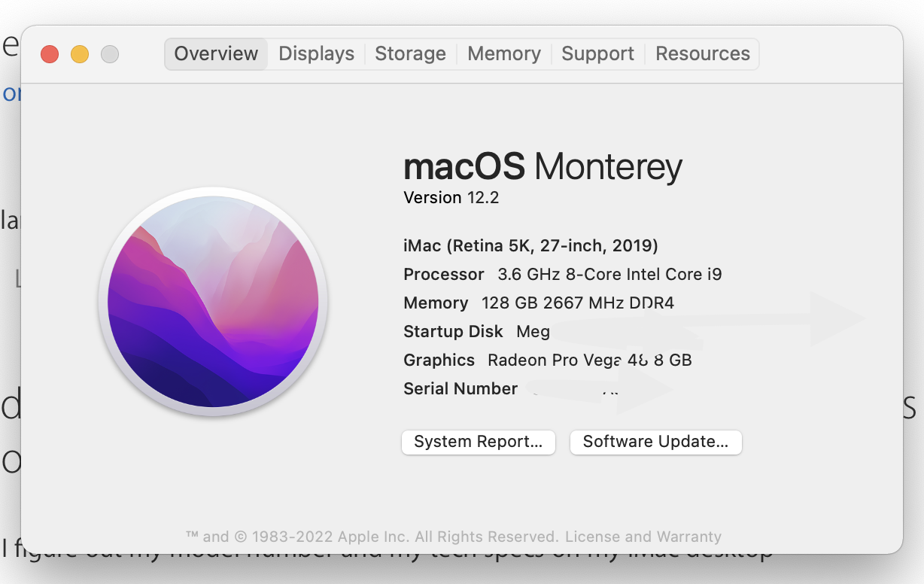This screenshot has height=584, width=924.
Task: Switch to the Overview tab
Action: [216, 54]
